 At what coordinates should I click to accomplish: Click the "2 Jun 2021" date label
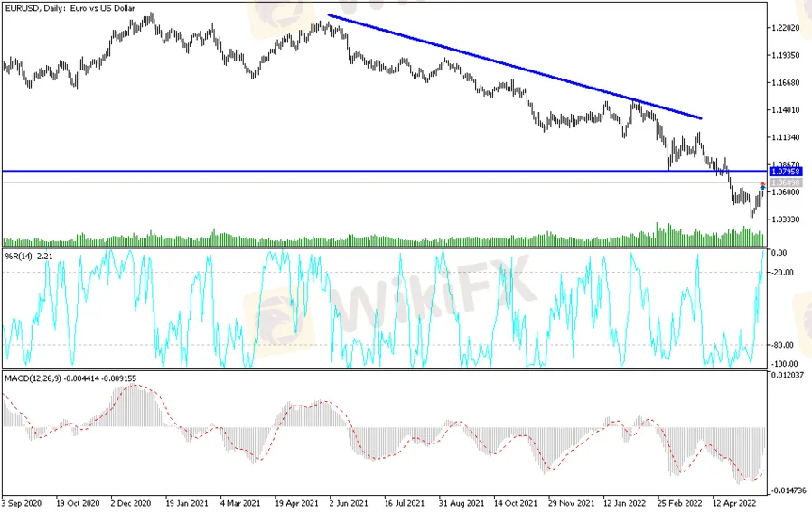click(x=349, y=503)
